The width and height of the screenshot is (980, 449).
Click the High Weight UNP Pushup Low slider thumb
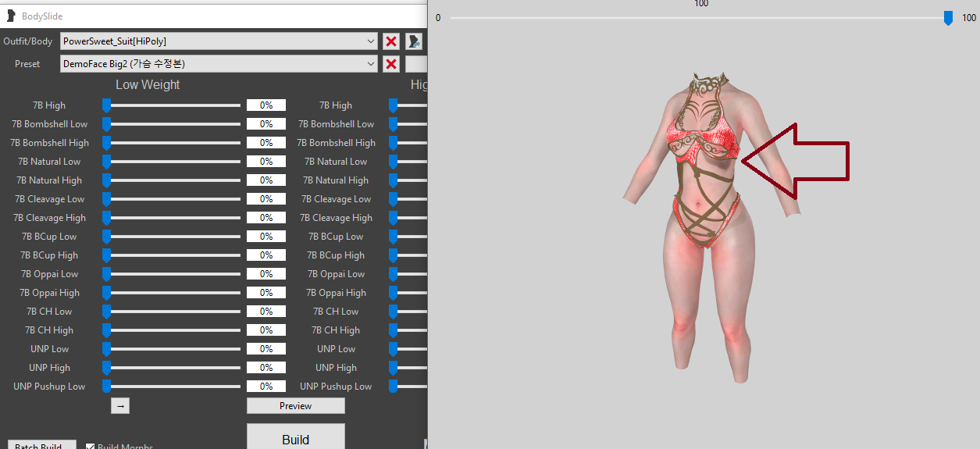(x=394, y=387)
